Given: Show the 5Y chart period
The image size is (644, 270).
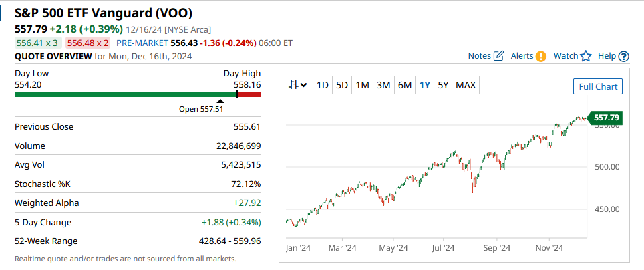Looking at the screenshot, I should [x=443, y=85].
